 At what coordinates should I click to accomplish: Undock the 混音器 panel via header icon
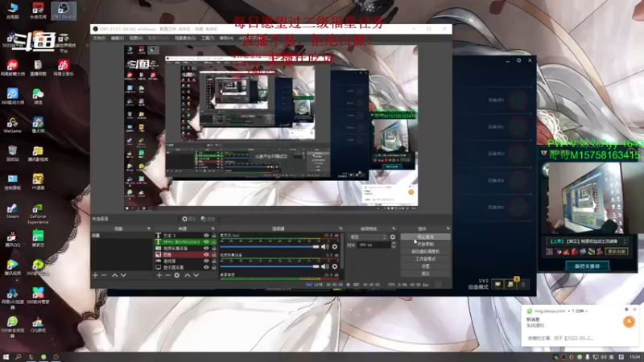click(x=341, y=228)
